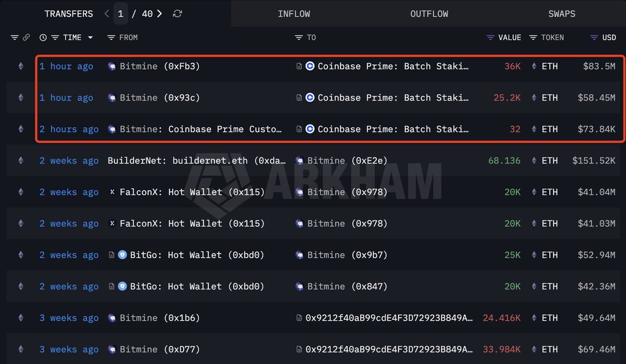This screenshot has width=626, height=364.
Task: Click the ETH token icon in top row
Action: pos(533,66)
